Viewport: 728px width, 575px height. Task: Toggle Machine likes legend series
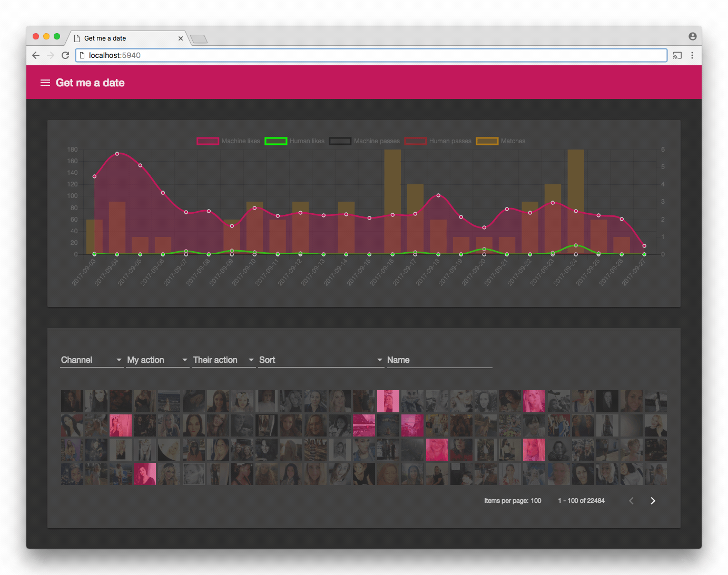228,141
